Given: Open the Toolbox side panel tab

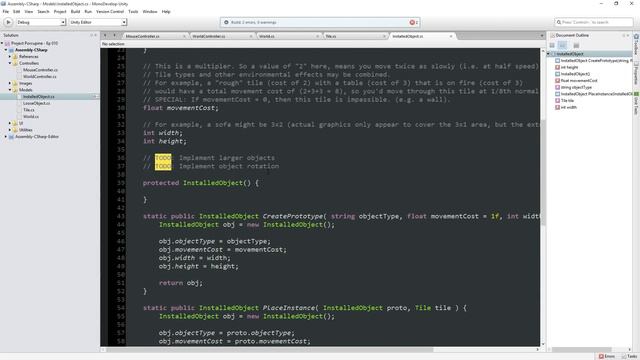Looking at the screenshot, I should 636,45.
